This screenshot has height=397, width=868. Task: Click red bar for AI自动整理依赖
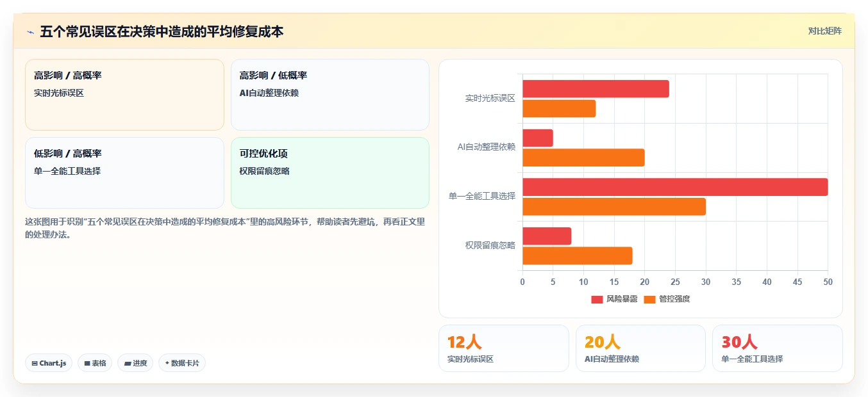pos(538,138)
